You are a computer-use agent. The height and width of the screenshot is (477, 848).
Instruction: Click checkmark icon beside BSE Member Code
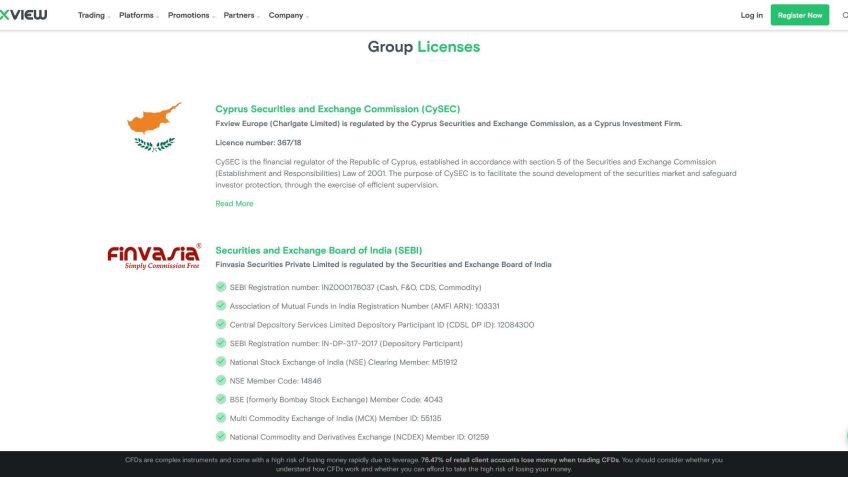tap(221, 399)
